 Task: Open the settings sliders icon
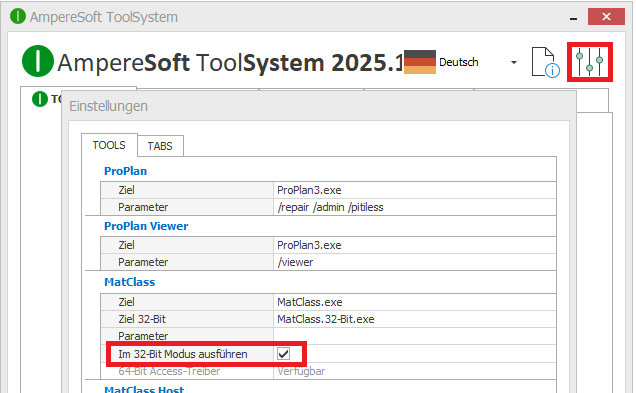click(589, 62)
